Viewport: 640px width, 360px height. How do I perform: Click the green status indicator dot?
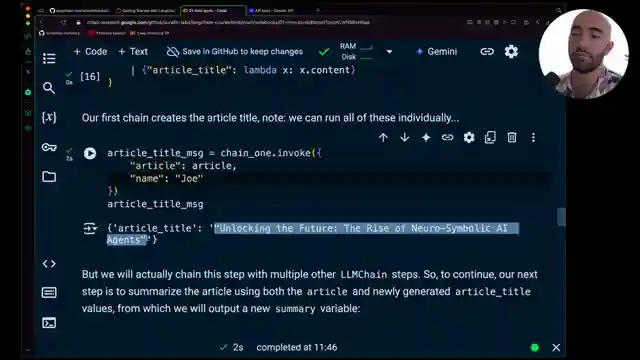535,348
